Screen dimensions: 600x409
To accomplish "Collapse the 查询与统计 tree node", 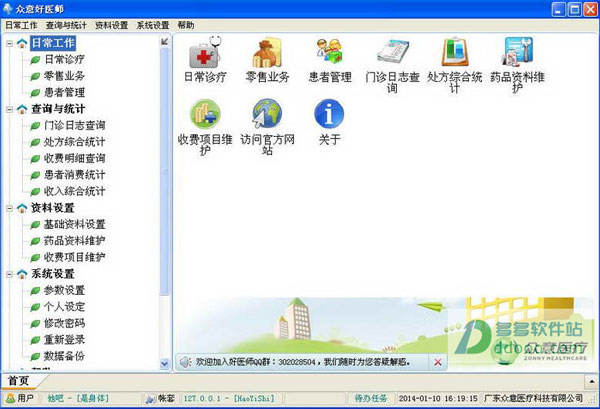I will click(10, 109).
